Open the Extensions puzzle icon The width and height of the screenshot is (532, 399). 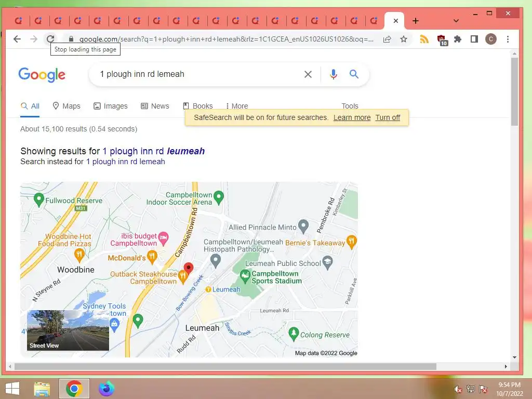[458, 39]
